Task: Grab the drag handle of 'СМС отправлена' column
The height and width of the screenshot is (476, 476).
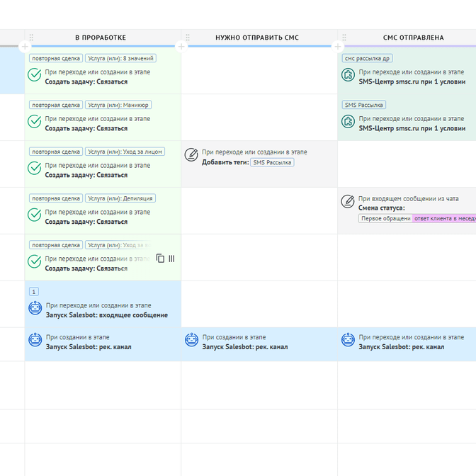Action: 344,38
